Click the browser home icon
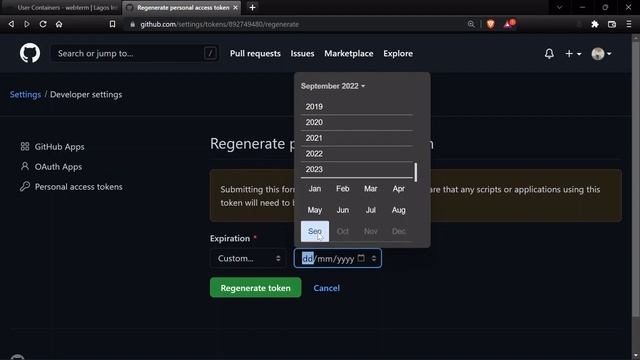 [x=59, y=24]
